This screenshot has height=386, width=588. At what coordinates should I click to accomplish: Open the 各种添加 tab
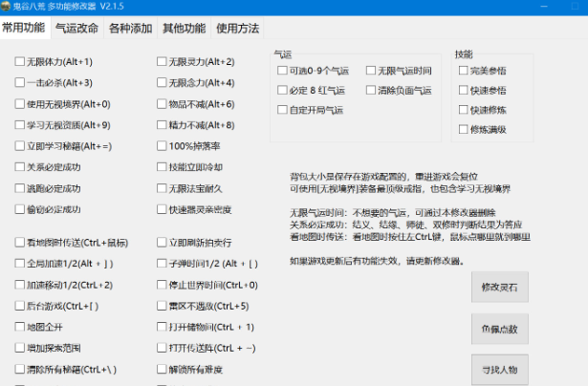pyautogui.click(x=130, y=28)
